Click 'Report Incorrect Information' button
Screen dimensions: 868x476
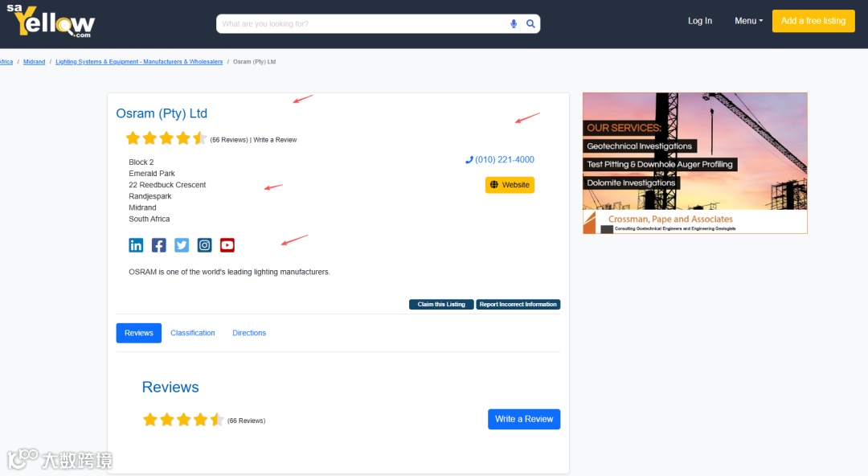coord(518,304)
